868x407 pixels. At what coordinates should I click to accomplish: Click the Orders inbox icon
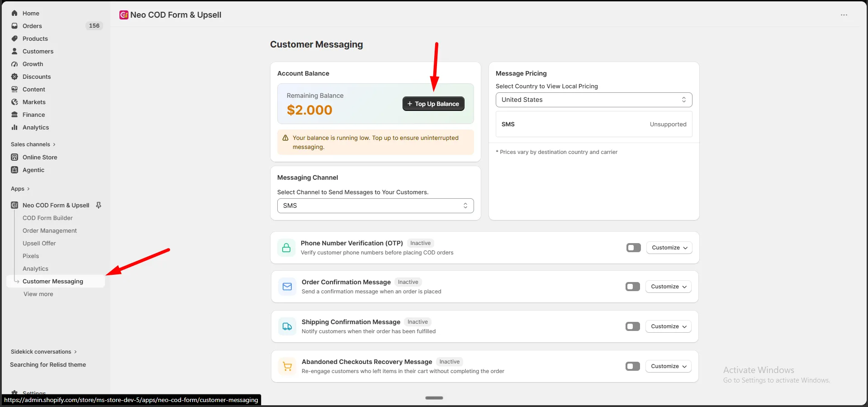point(14,26)
